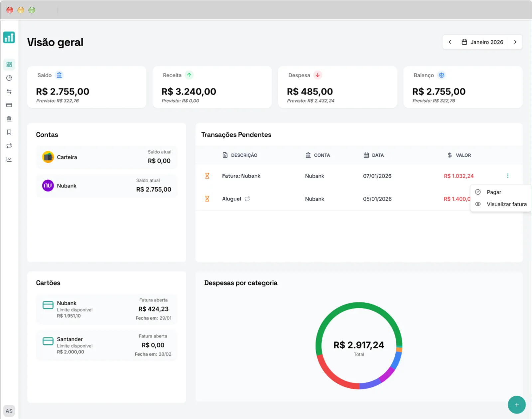The width and height of the screenshot is (532, 419).
Task: Open the Santander card in Cartões
Action: [106, 345]
